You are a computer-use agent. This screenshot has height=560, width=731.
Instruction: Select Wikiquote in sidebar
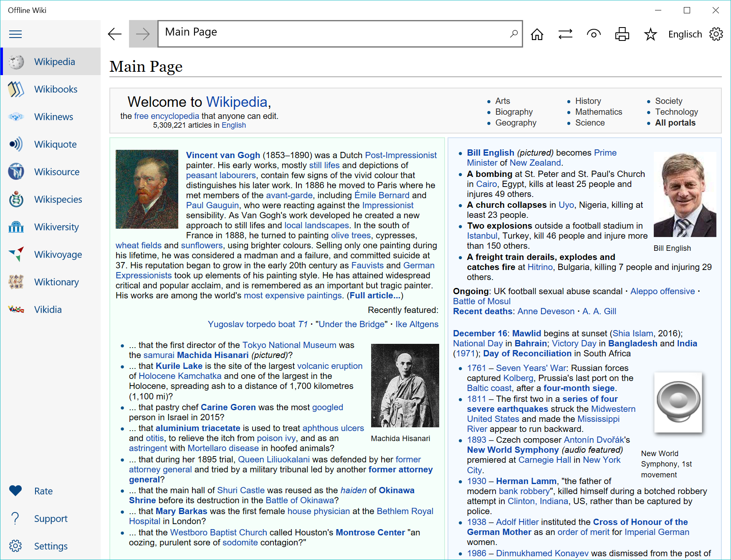[x=51, y=144]
